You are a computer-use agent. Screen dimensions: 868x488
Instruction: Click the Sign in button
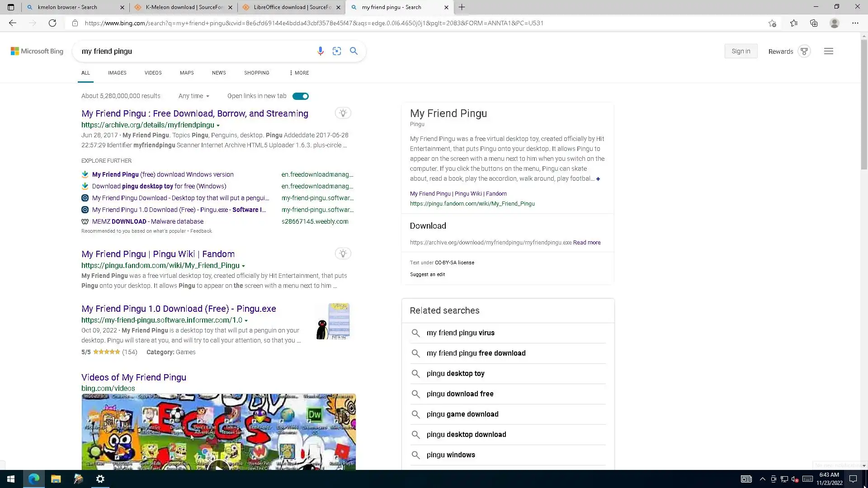(x=741, y=51)
